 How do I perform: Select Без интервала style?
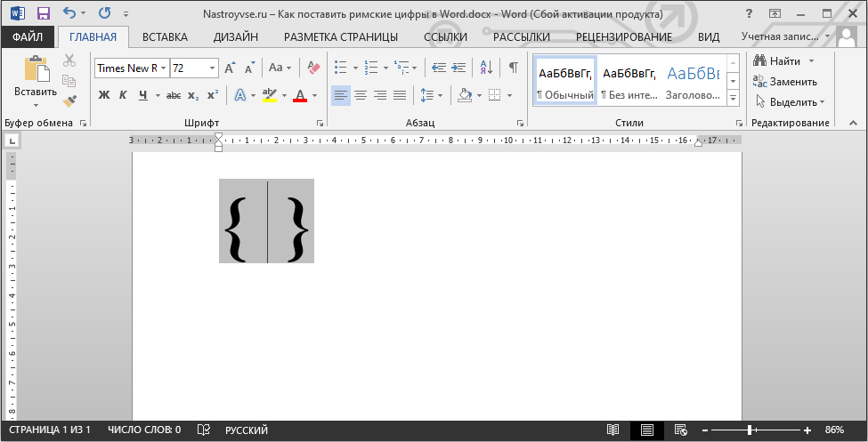point(629,80)
